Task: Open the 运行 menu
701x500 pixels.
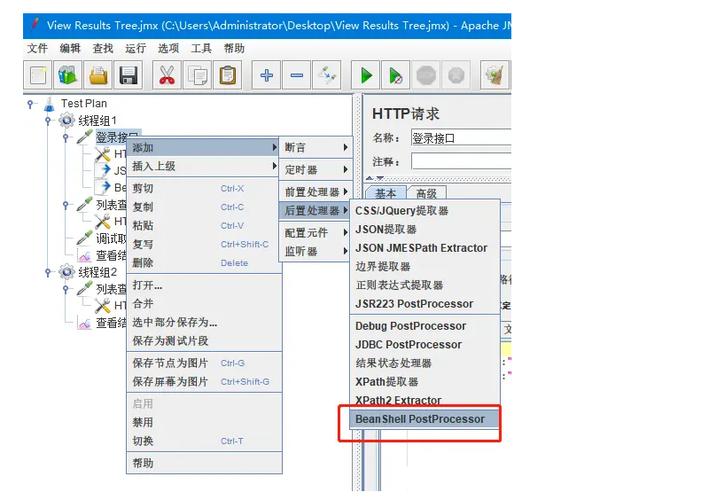Action: point(135,48)
